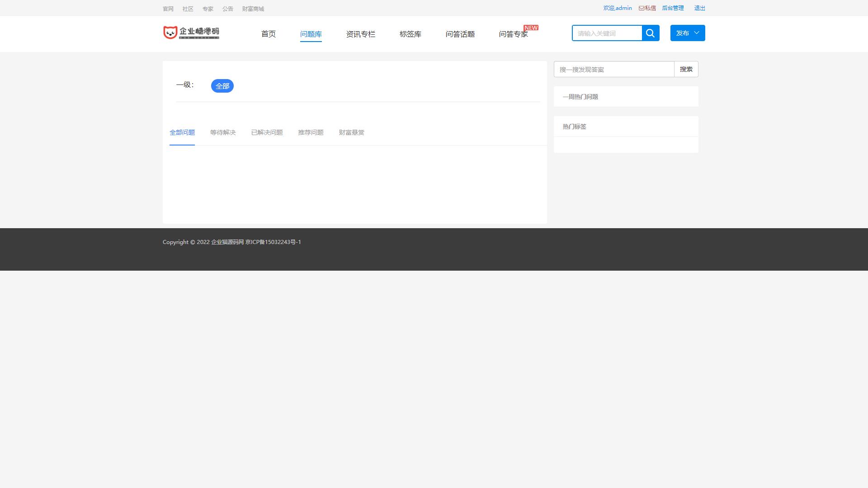Focus the 搜一搜发现答案 search field
The image size is (868, 488).
[613, 69]
